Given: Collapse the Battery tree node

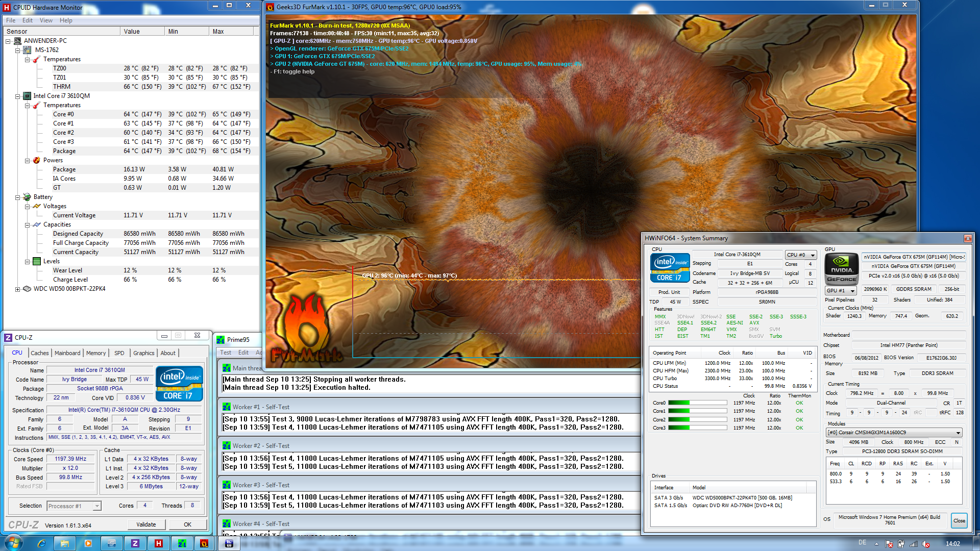Looking at the screenshot, I should (x=17, y=197).
